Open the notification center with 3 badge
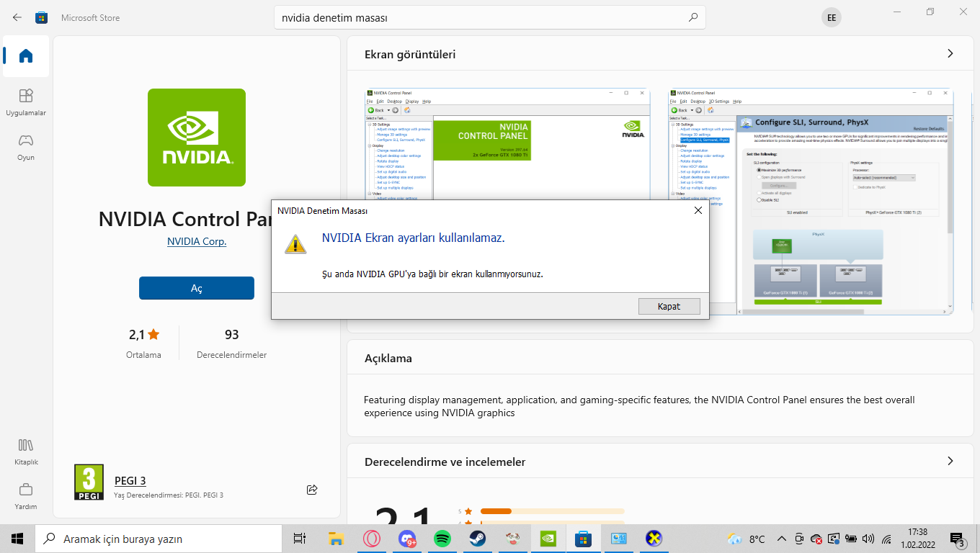Viewport: 980px width, 553px height. (x=958, y=539)
